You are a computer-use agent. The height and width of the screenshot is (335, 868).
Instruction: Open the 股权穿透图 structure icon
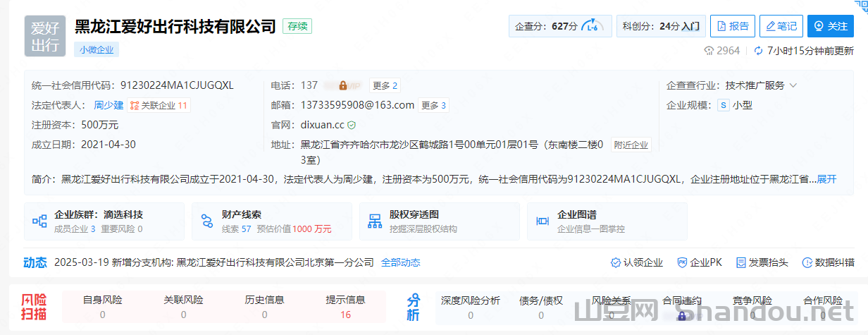[x=375, y=221]
